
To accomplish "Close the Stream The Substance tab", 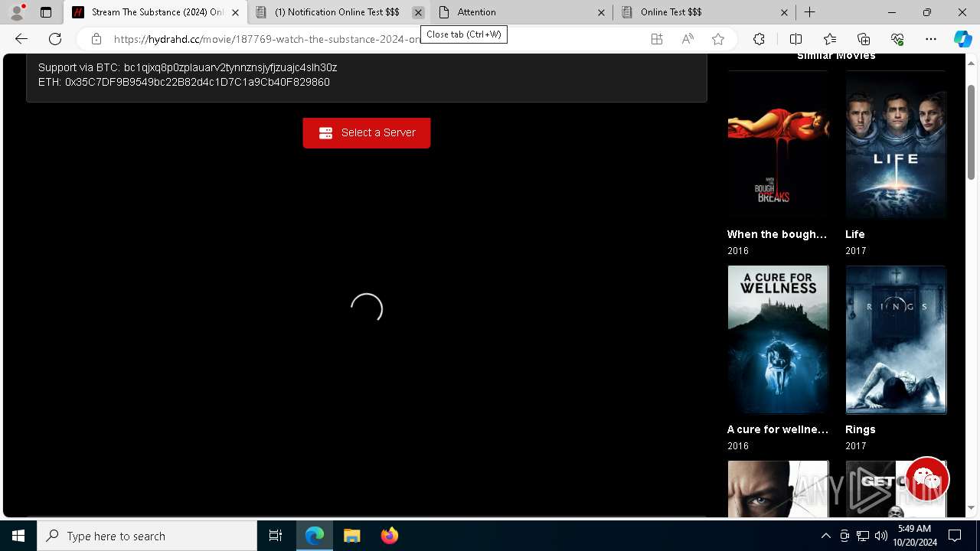I will coord(235,12).
